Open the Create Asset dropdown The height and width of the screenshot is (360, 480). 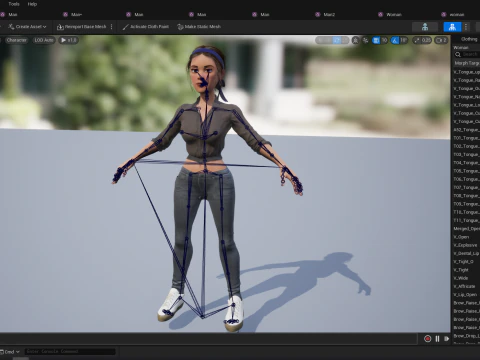pyautogui.click(x=27, y=27)
